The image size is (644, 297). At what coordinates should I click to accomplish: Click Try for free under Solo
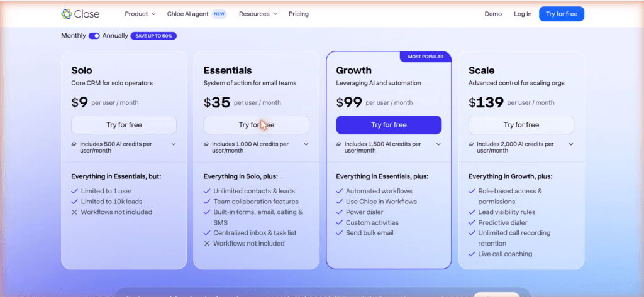(x=124, y=125)
